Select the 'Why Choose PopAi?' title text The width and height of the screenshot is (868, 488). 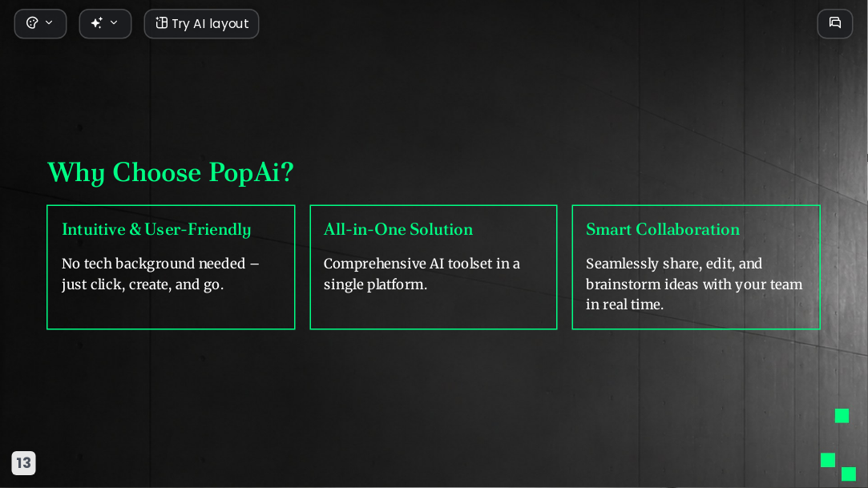point(171,172)
